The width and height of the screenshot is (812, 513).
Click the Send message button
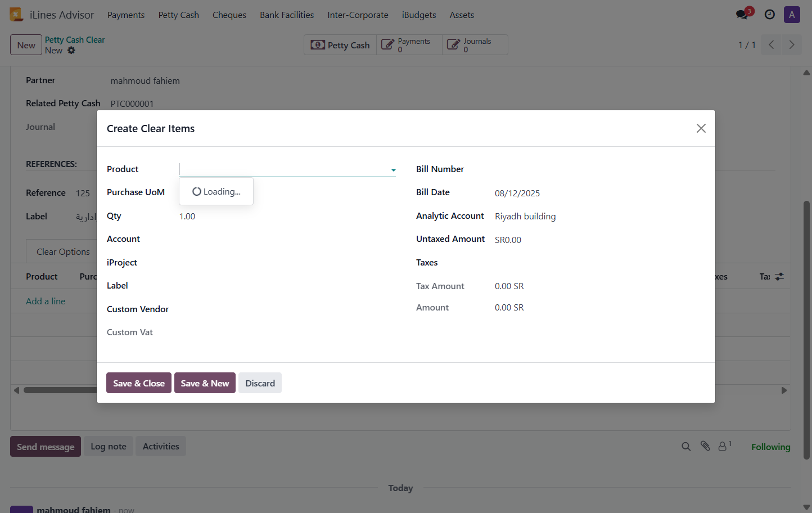click(x=46, y=447)
